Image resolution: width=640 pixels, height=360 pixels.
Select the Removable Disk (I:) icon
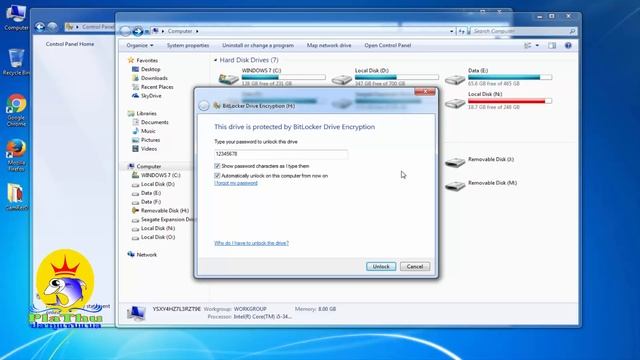[x=455, y=162]
